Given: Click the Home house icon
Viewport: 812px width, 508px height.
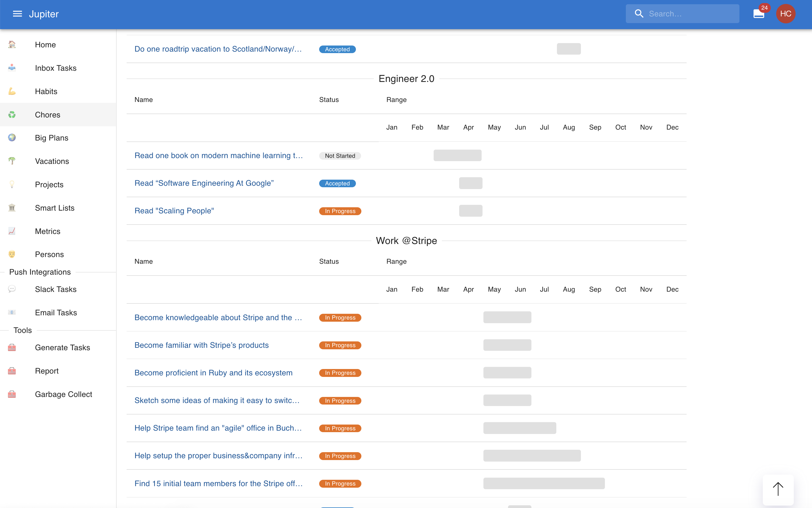Looking at the screenshot, I should (12, 44).
